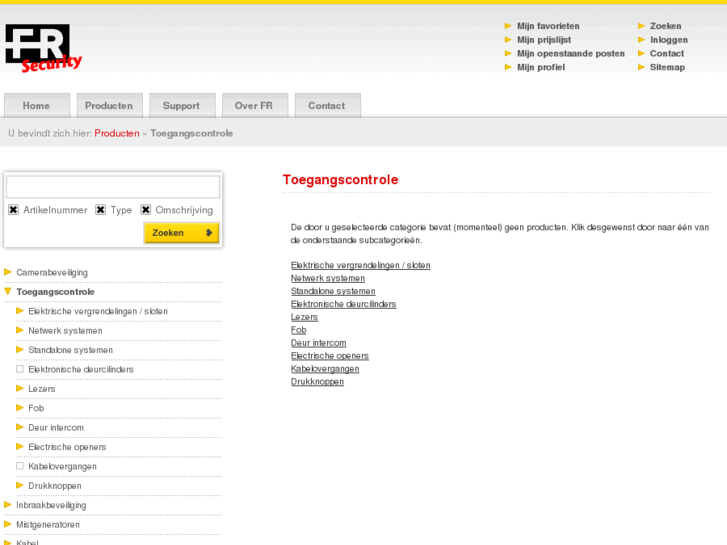The width and height of the screenshot is (727, 545).
Task: Expand Camerabeveiliging arrow in sidebar
Action: (8, 272)
